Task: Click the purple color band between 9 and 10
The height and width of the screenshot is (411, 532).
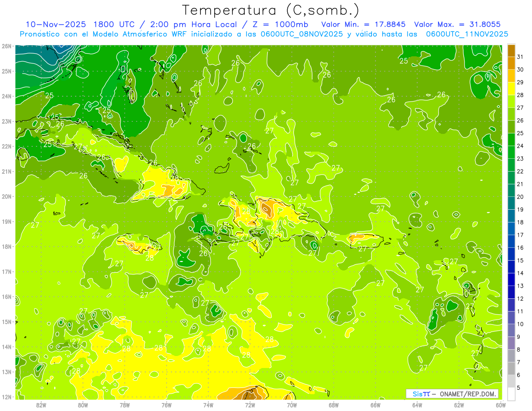Action: (x=511, y=330)
